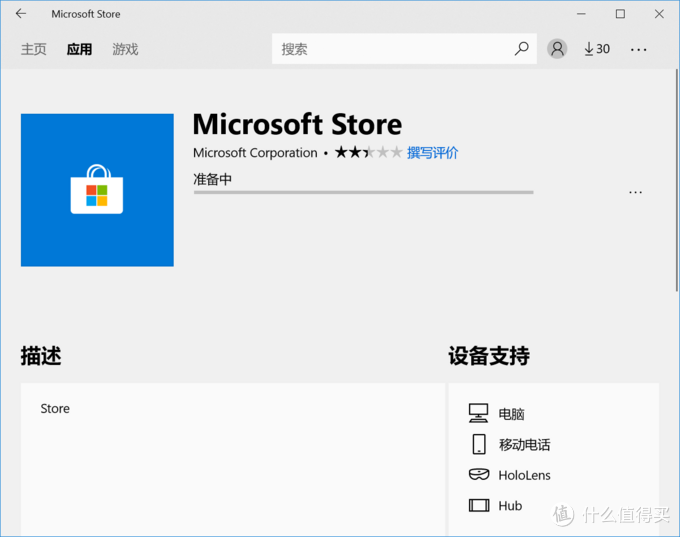This screenshot has width=680, height=537.
Task: Click the 撰写评价 write review link
Action: 432,153
